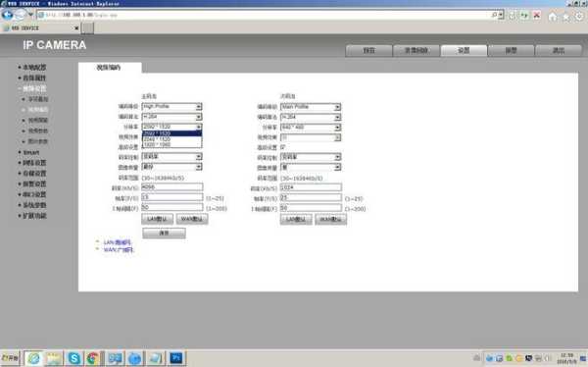Open the High Profile encoding dropdown
The width and height of the screenshot is (588, 367).
172,107
